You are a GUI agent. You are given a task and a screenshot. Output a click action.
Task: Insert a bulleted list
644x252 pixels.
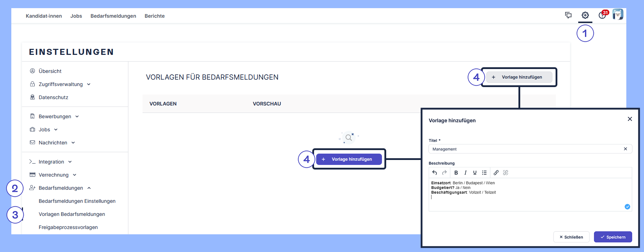click(485, 173)
